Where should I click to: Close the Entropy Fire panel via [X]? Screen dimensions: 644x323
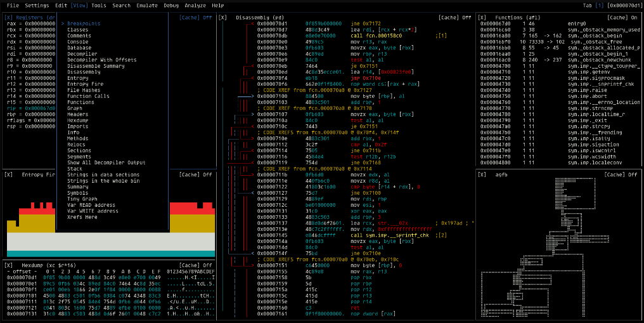(x=8, y=174)
